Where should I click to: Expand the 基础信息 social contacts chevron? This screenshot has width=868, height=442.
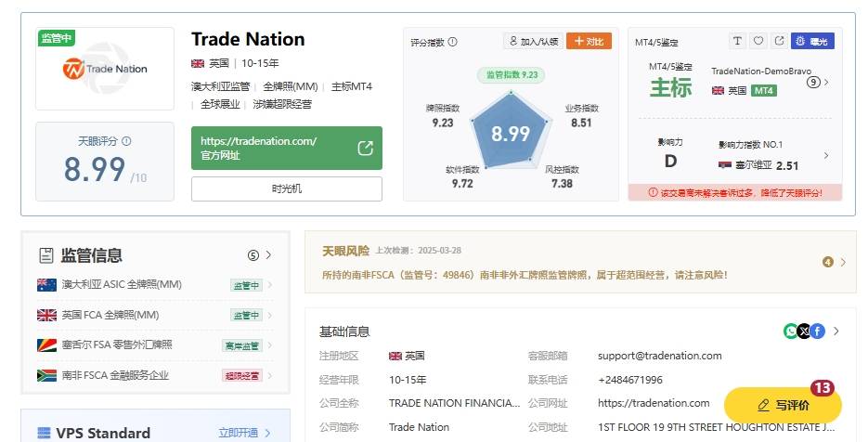[836, 331]
